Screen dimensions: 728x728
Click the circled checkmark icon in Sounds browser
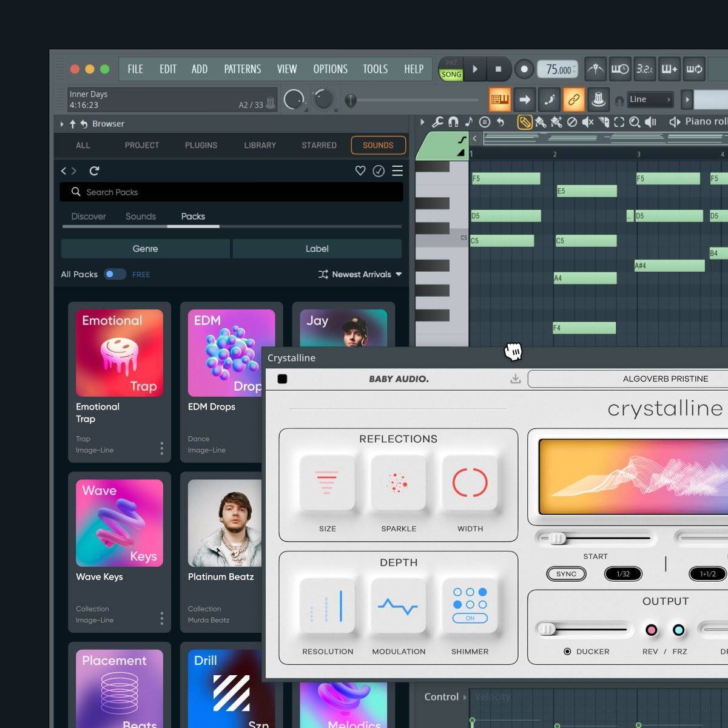pos(379,171)
